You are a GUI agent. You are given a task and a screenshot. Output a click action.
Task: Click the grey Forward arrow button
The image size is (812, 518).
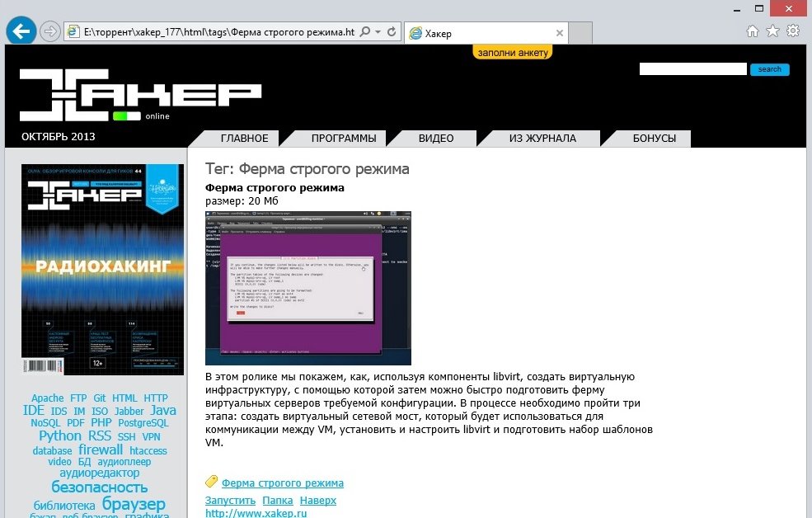(x=50, y=31)
